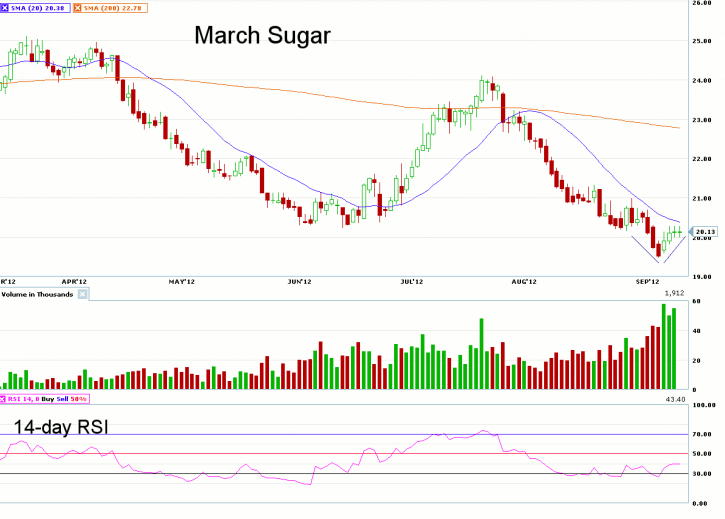The height and width of the screenshot is (519, 725).
Task: Click the 25.00 price axis label
Action: (x=702, y=41)
